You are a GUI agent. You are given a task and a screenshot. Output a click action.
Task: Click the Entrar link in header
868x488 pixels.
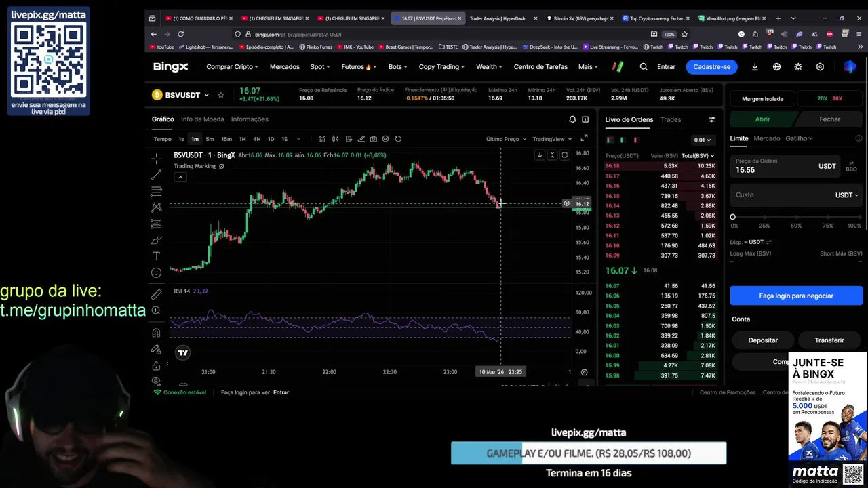pos(666,67)
